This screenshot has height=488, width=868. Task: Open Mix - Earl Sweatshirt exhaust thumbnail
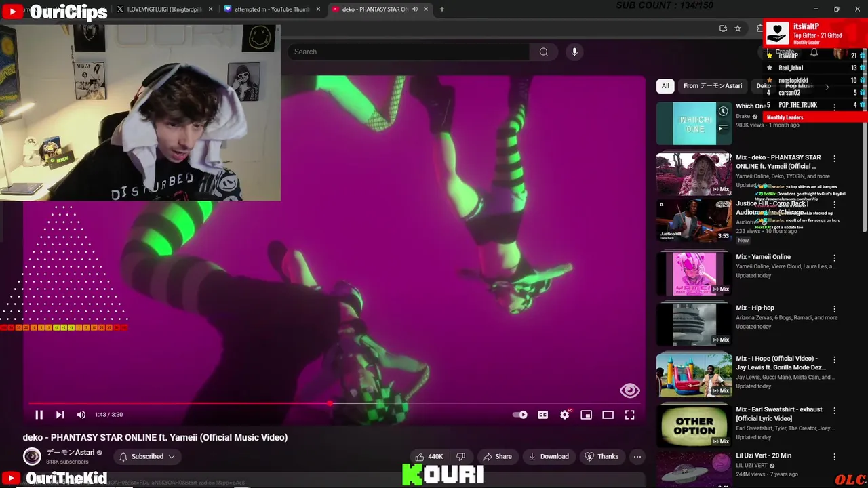pos(694,425)
